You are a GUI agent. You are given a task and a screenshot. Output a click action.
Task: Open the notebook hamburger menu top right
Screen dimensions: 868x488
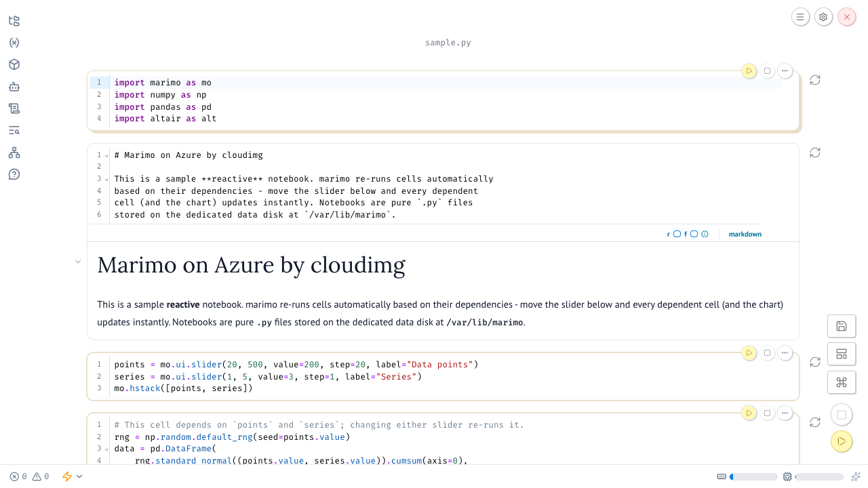point(801,17)
